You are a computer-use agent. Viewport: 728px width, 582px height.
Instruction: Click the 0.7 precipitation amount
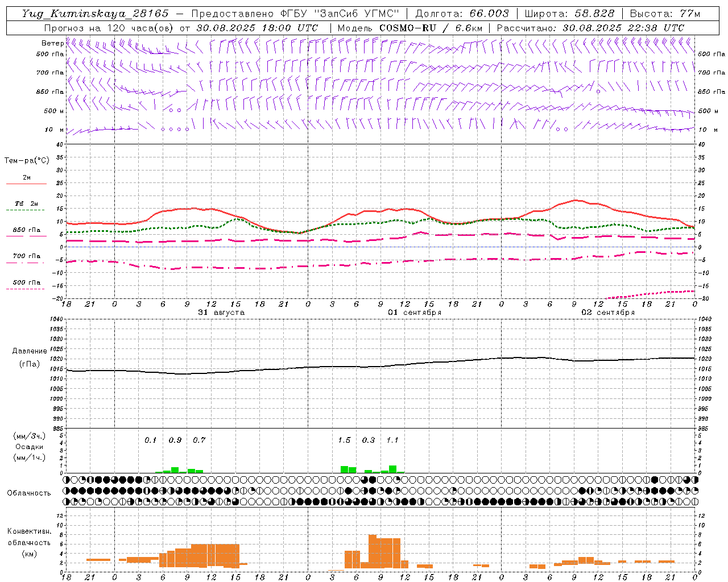[199, 440]
